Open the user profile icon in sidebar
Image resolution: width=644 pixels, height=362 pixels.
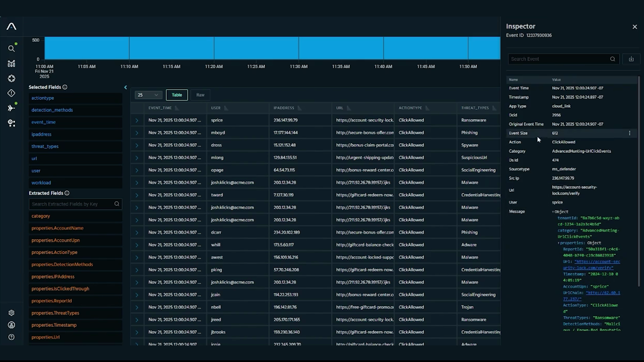pyautogui.click(x=11, y=325)
